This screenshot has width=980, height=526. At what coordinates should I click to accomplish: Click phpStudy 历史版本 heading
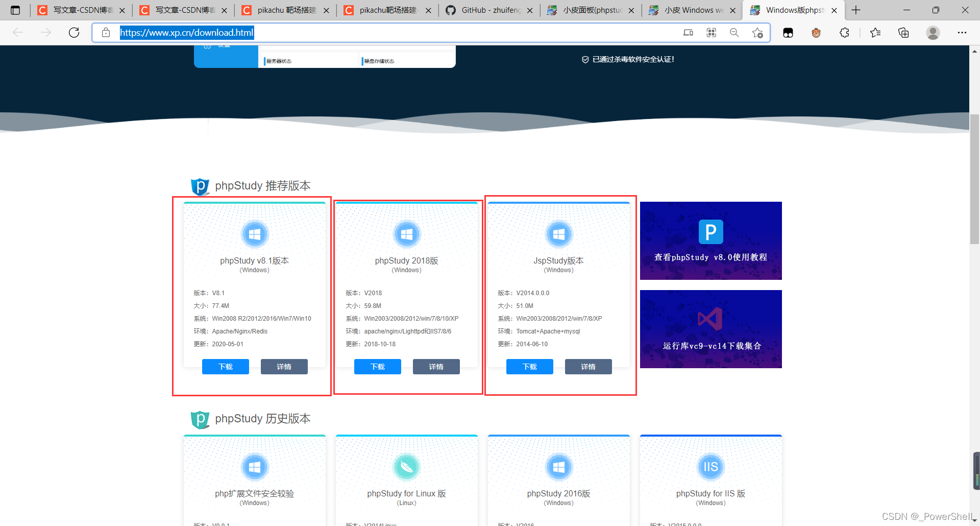coord(262,419)
